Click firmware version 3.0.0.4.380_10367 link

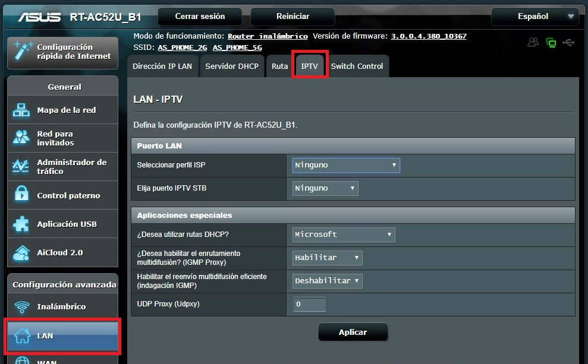pos(429,36)
